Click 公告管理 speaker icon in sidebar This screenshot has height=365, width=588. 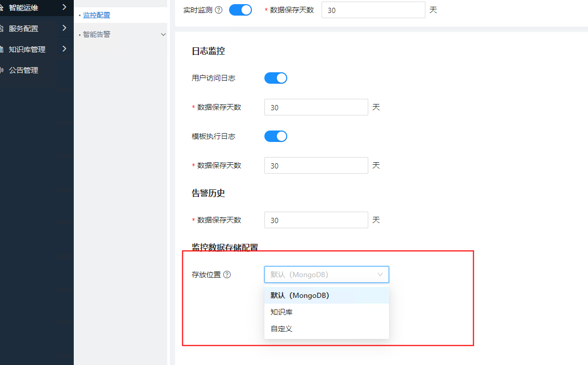click(x=2, y=70)
